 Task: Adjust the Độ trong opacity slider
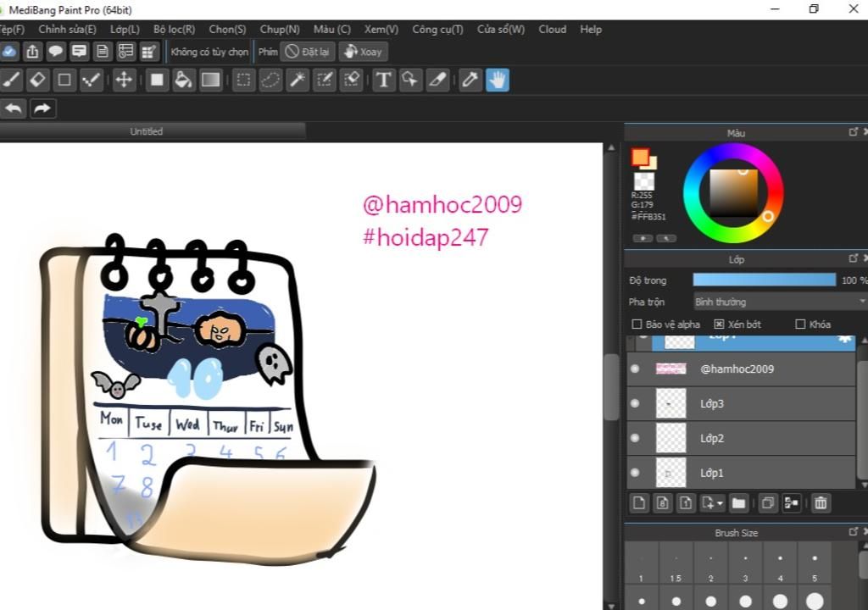[x=764, y=280]
